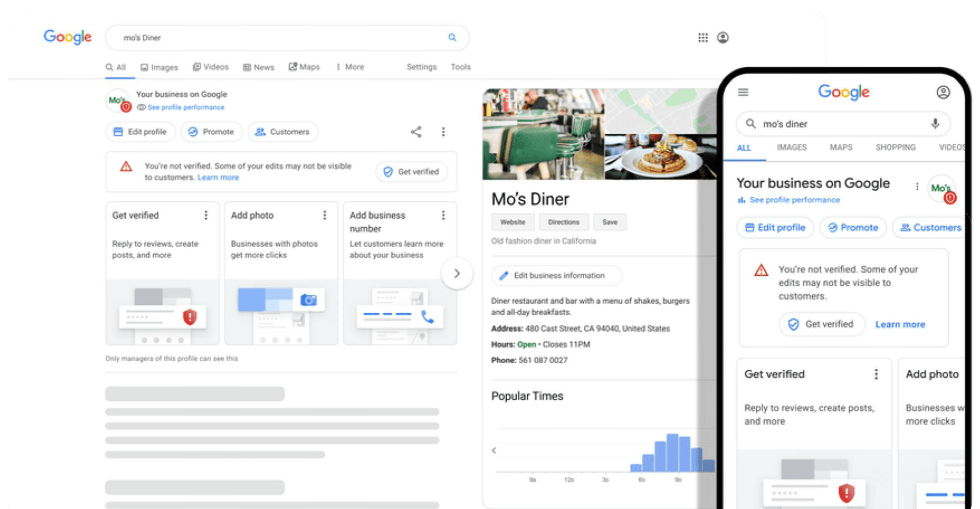Open phone Your business three-dot menu

(917, 187)
